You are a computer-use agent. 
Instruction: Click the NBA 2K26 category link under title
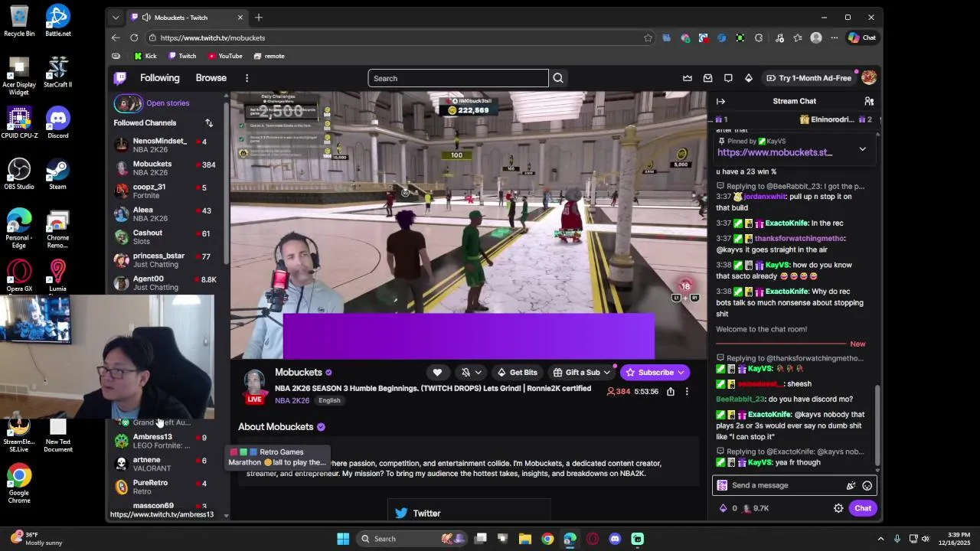(292, 400)
